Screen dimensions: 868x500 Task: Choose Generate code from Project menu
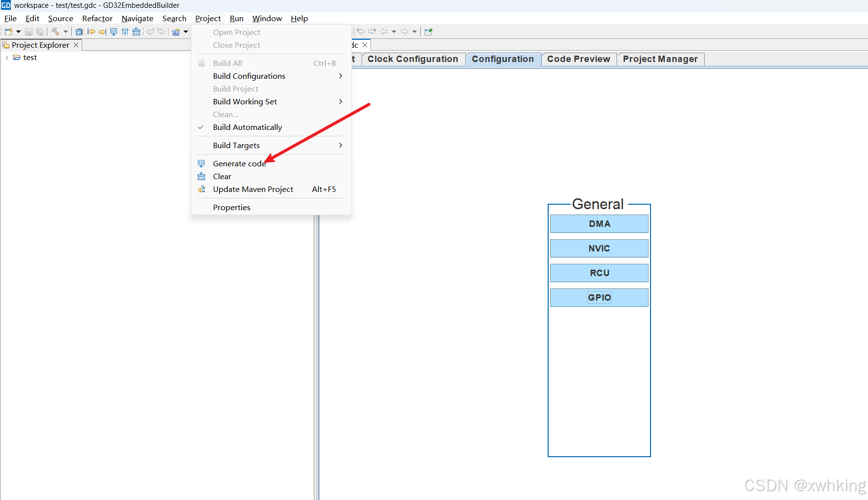tap(271, 163)
